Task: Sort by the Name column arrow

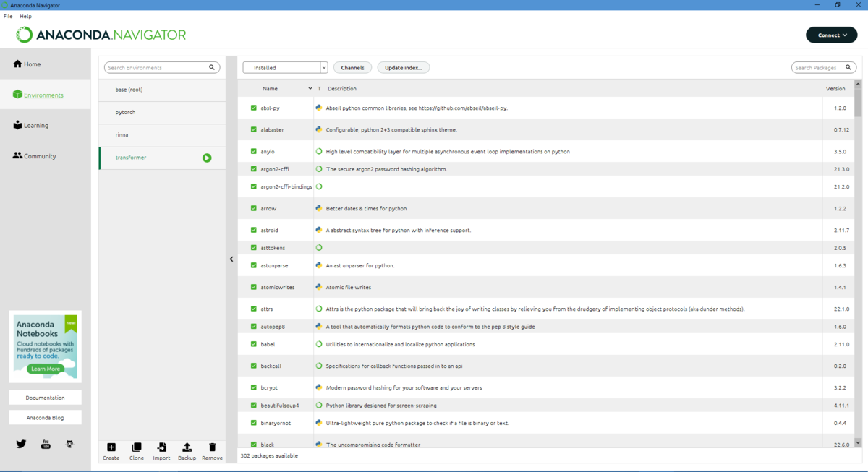Action: click(310, 88)
